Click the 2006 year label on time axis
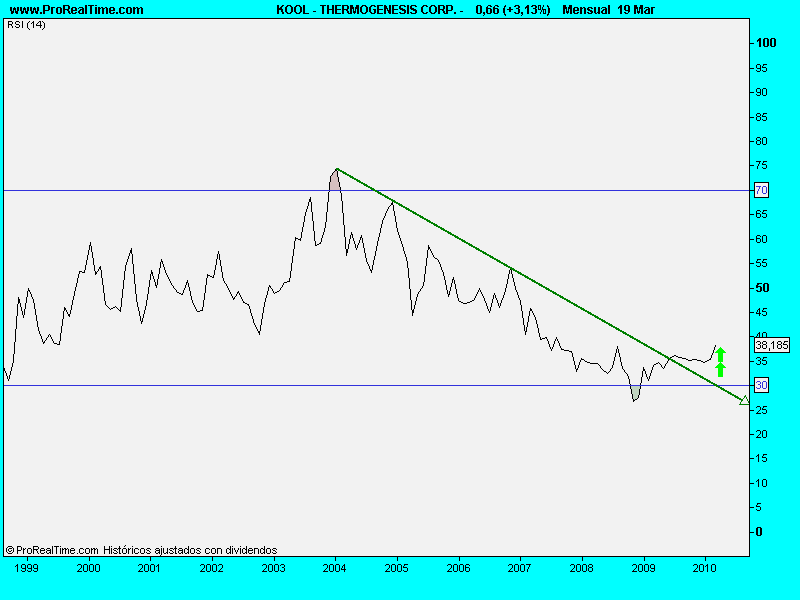This screenshot has height=600, width=800. pyautogui.click(x=458, y=568)
